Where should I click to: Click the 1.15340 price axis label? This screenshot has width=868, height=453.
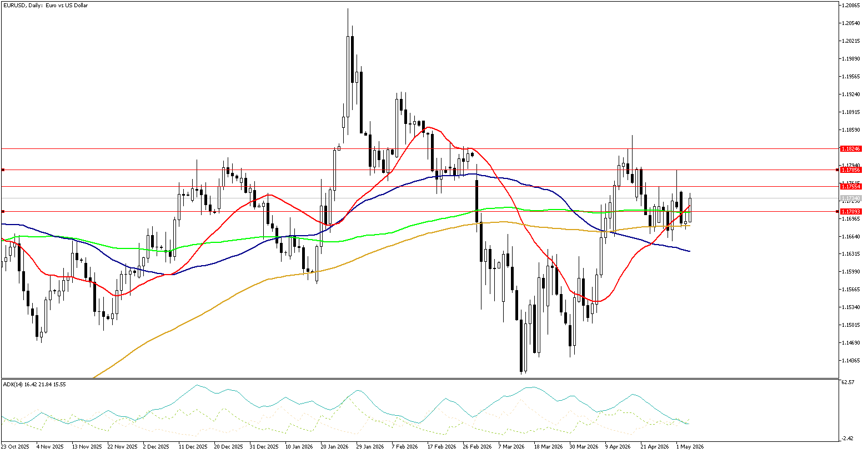[x=851, y=307]
